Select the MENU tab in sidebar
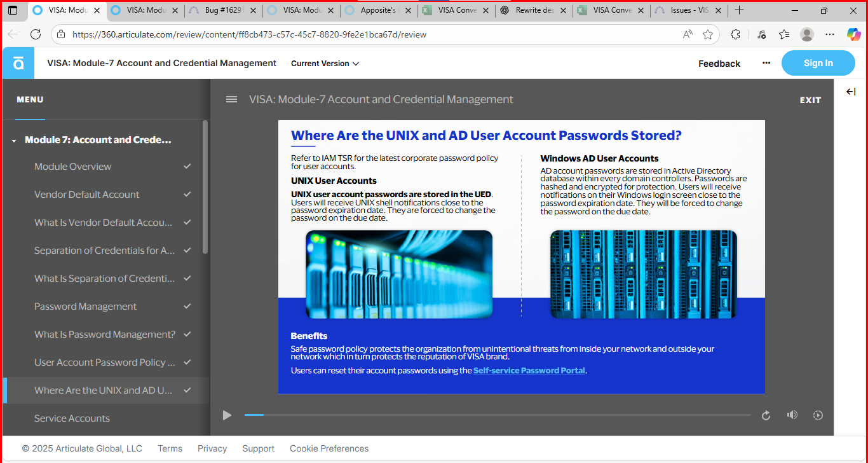The height and width of the screenshot is (463, 868). pyautogui.click(x=30, y=100)
